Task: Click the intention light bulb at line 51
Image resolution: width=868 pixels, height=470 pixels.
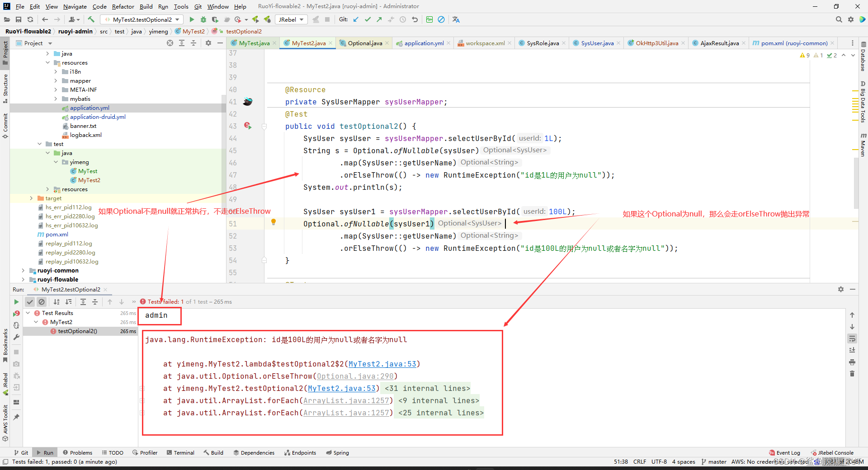Action: tap(274, 222)
